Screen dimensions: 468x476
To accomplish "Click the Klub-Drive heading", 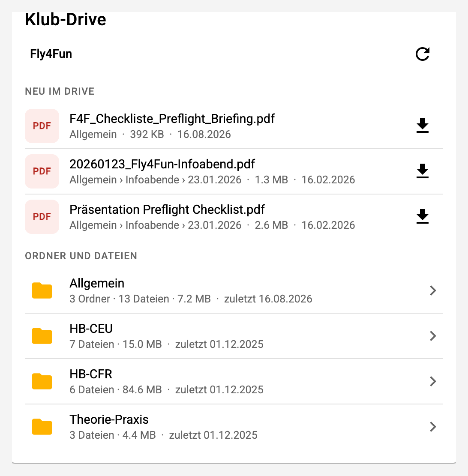I will coord(66,19).
